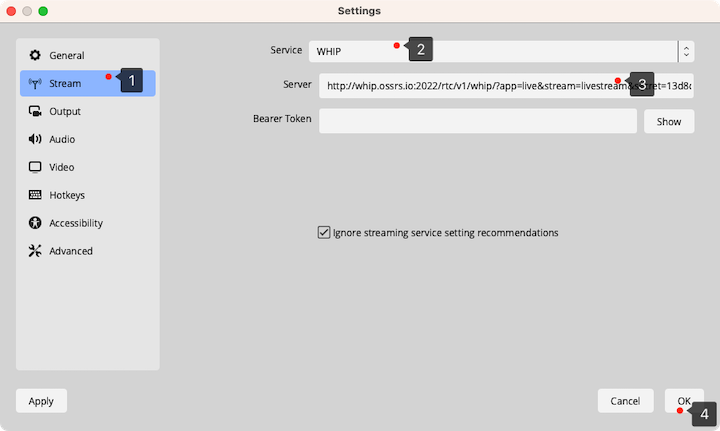Viewport: 720px width, 431px height.
Task: Cancel the settings dialog
Action: [x=625, y=401]
